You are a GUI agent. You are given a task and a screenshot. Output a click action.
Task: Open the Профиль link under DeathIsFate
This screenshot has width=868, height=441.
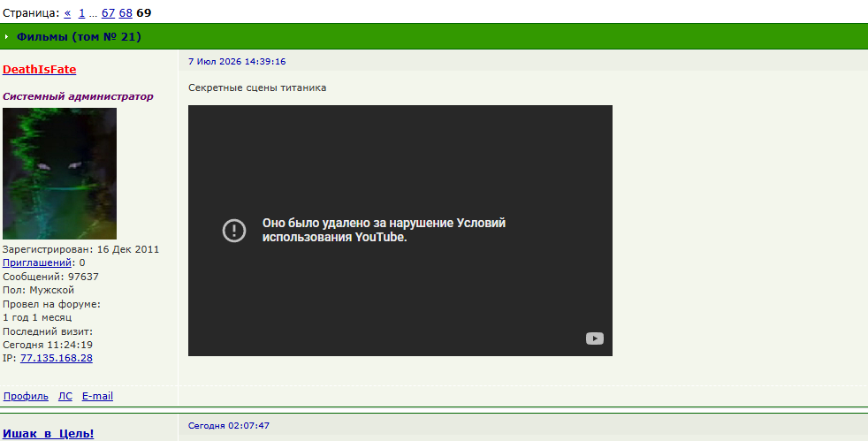(x=26, y=396)
